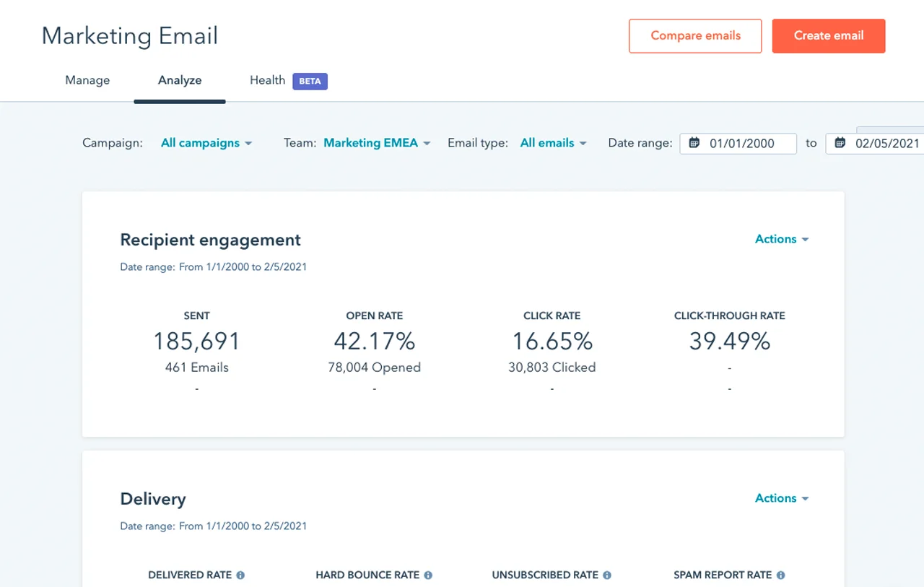Switch to the Manage tab
This screenshot has width=924, height=587.
tap(87, 80)
